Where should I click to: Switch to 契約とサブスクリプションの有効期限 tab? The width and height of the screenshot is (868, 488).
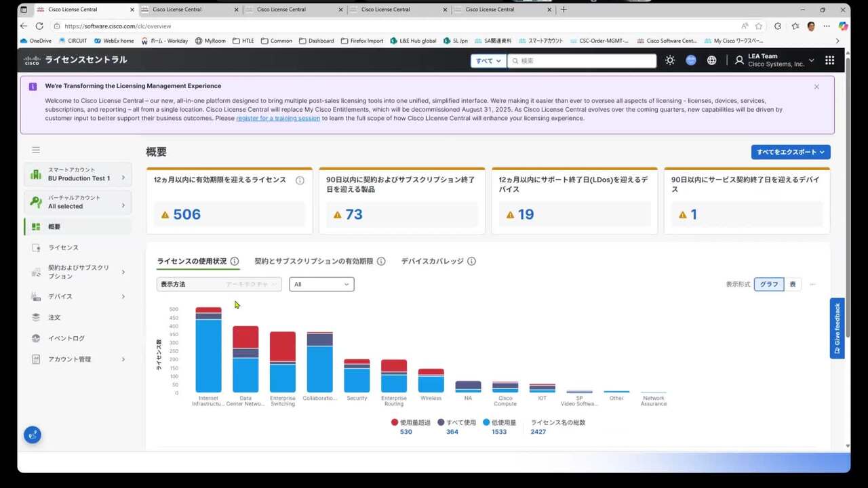coord(313,262)
